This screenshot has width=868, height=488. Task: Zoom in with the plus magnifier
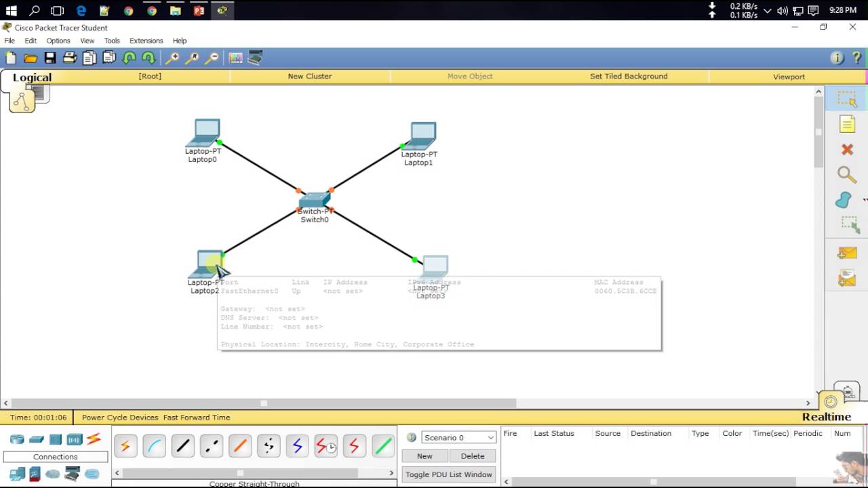tap(173, 58)
